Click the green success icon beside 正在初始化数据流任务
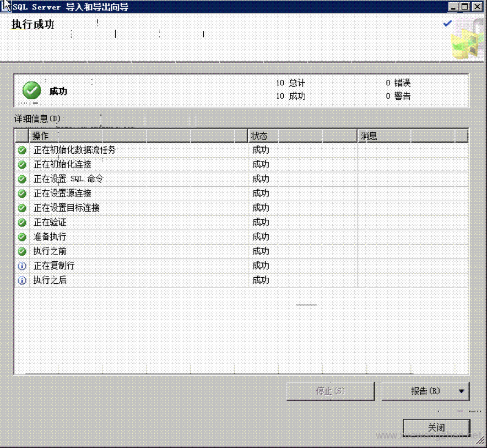487x448 pixels. pyautogui.click(x=22, y=150)
